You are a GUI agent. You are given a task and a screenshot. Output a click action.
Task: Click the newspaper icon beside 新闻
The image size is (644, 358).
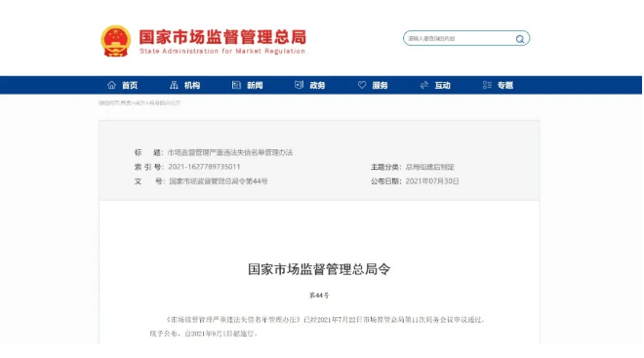point(236,85)
